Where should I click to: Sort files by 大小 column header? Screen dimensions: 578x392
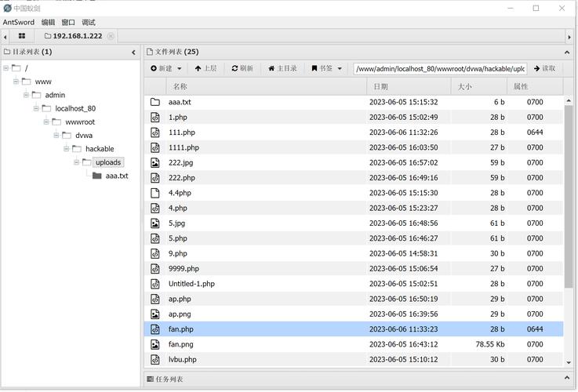click(464, 86)
